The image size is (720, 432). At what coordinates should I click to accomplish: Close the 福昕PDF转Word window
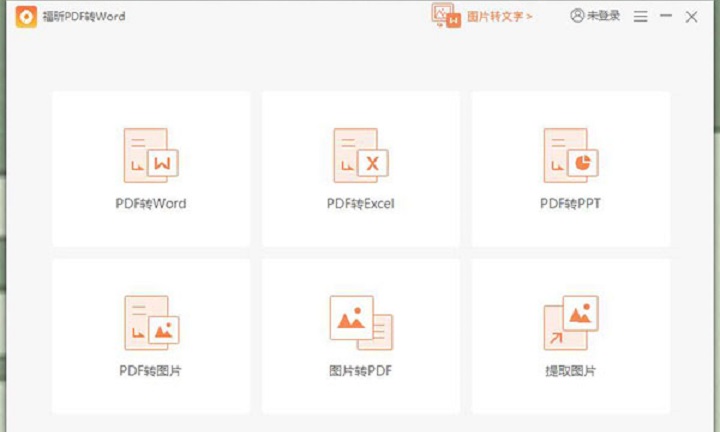(691, 17)
